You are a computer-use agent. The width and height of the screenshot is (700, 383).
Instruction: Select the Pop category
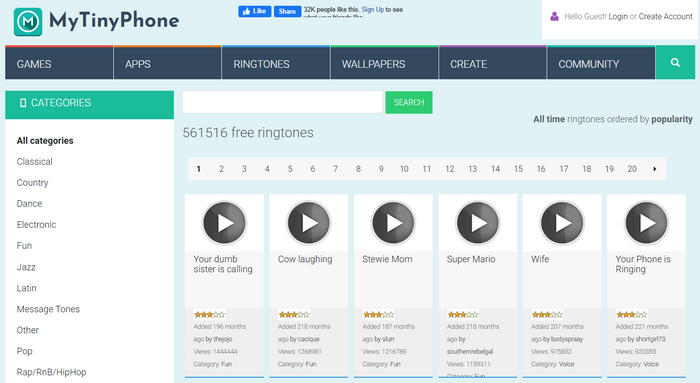point(25,351)
